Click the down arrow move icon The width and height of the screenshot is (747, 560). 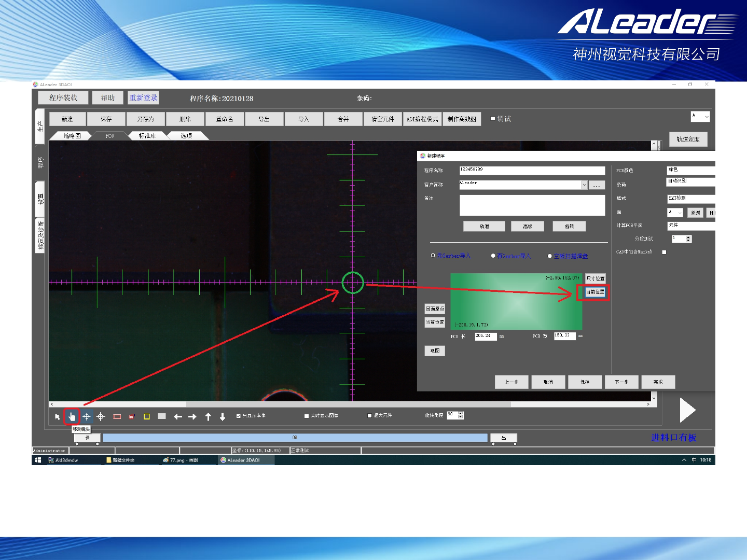[x=223, y=416]
